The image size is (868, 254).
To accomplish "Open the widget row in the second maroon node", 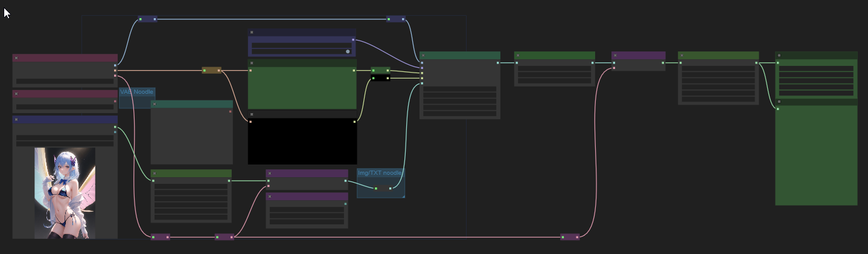I will coord(65,106).
